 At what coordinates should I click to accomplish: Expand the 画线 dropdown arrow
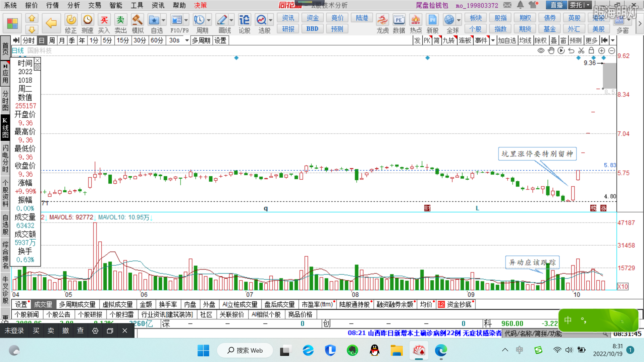click(x=231, y=20)
